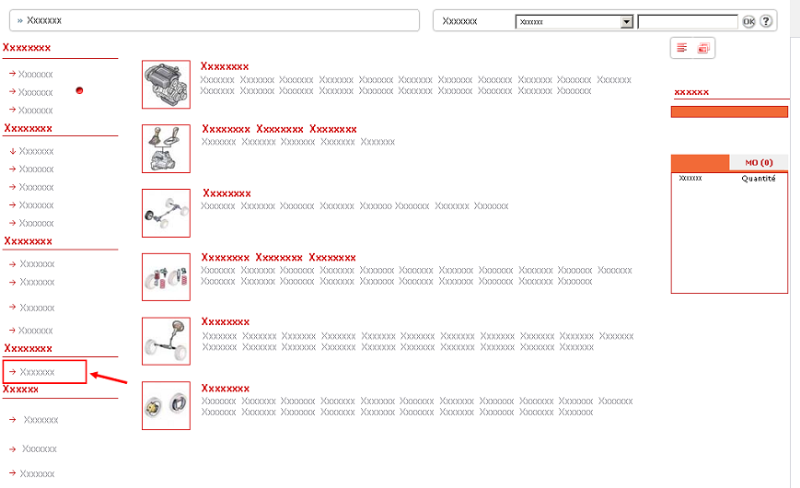Click the red dot in the sidebar
The height and width of the screenshot is (488, 800).
(79, 90)
